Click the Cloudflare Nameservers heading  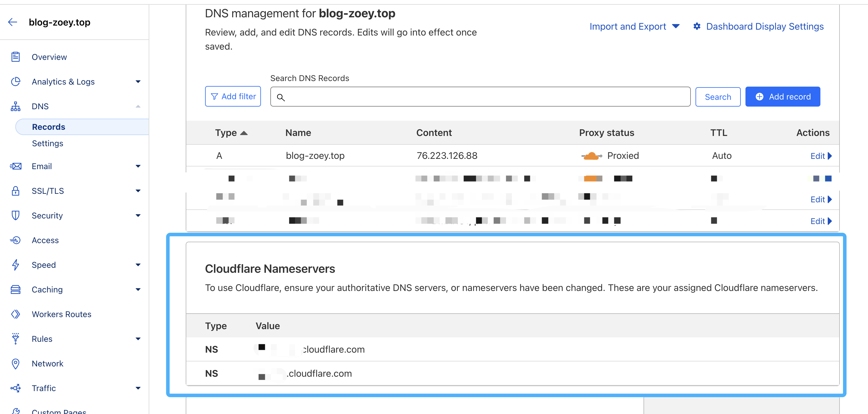(270, 269)
